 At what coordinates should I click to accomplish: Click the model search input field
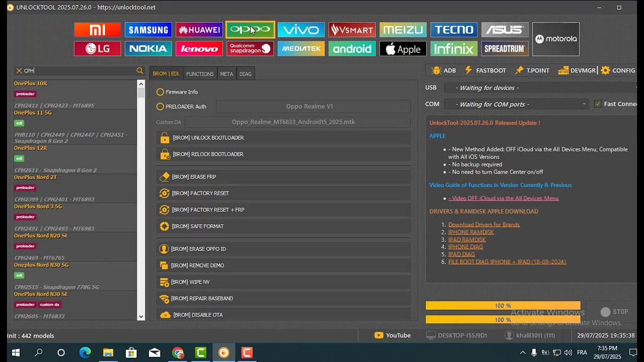click(x=79, y=71)
